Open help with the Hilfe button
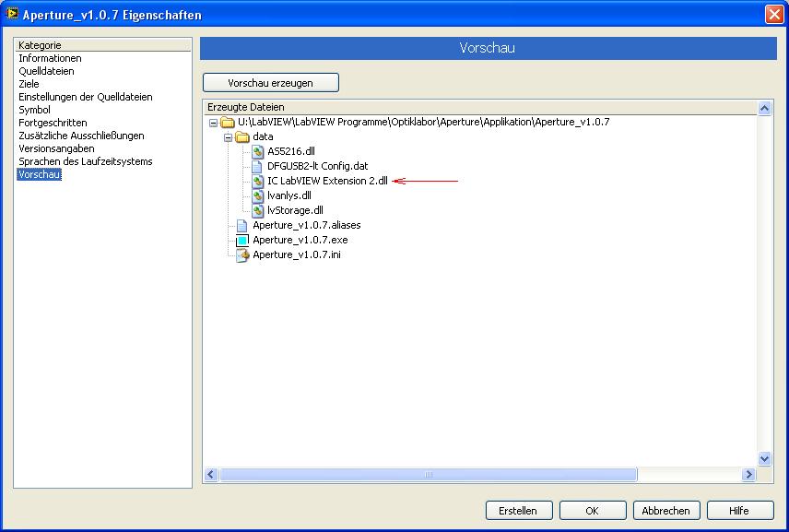 click(739, 511)
